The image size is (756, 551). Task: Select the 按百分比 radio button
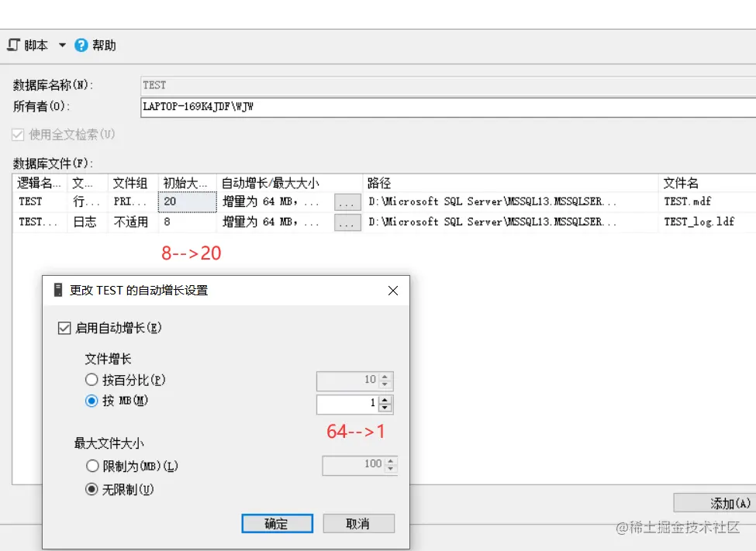[x=91, y=379]
